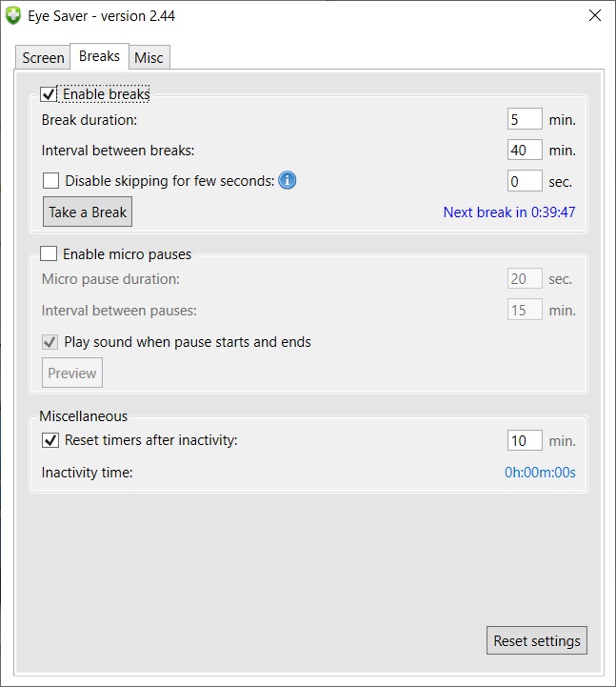Click the inactivity reset minutes field
This screenshot has height=687, width=616.
coord(525,440)
